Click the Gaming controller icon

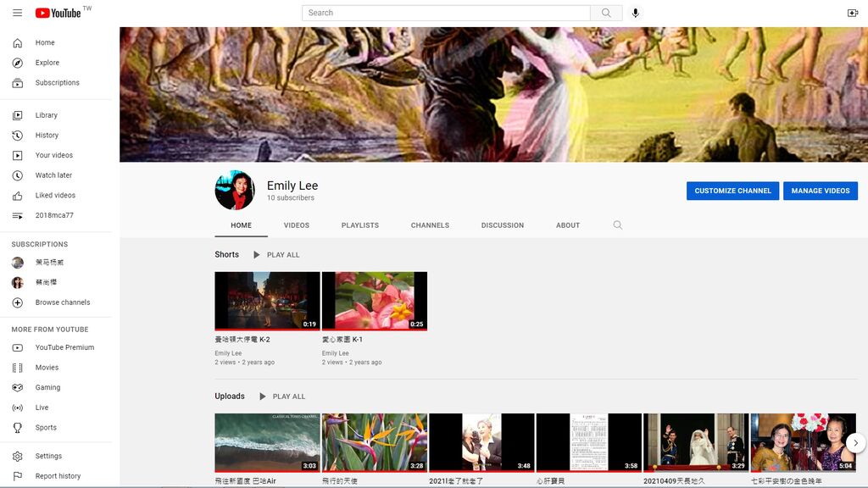click(x=18, y=387)
